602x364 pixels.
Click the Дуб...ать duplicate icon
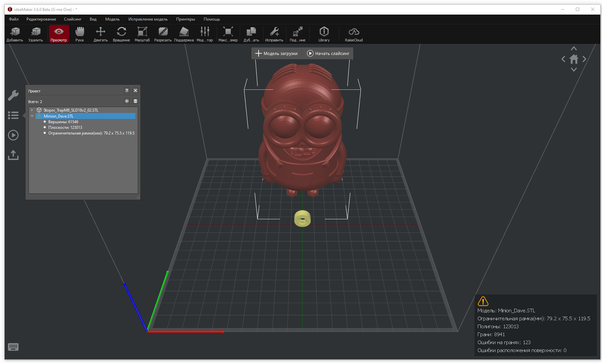[x=251, y=34]
